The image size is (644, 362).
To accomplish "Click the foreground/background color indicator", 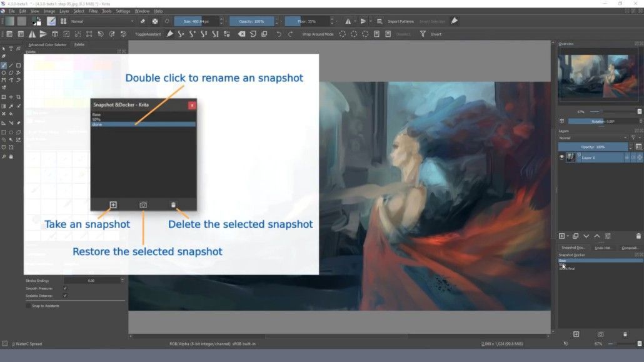I will (36, 21).
